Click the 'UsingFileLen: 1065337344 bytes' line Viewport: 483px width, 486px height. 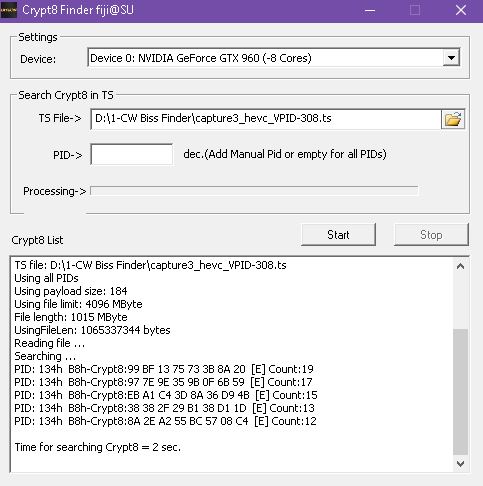pyautogui.click(x=92, y=330)
